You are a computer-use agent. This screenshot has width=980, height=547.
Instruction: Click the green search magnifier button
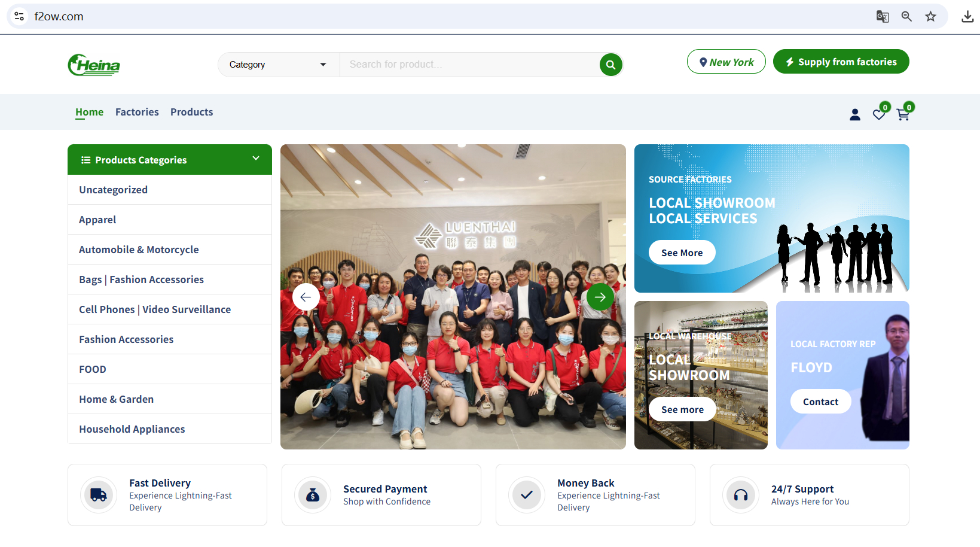pos(610,65)
